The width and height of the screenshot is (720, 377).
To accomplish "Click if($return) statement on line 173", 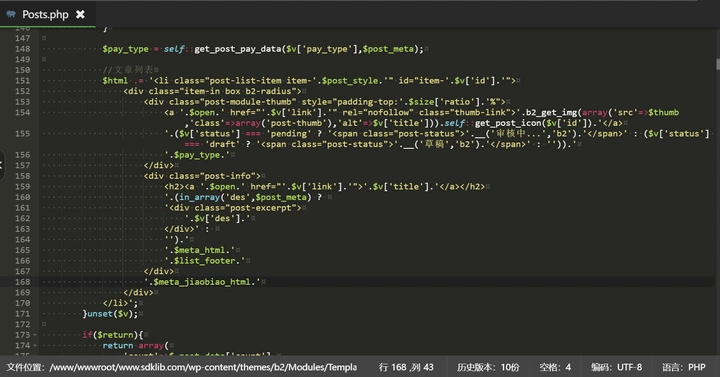I will (113, 335).
